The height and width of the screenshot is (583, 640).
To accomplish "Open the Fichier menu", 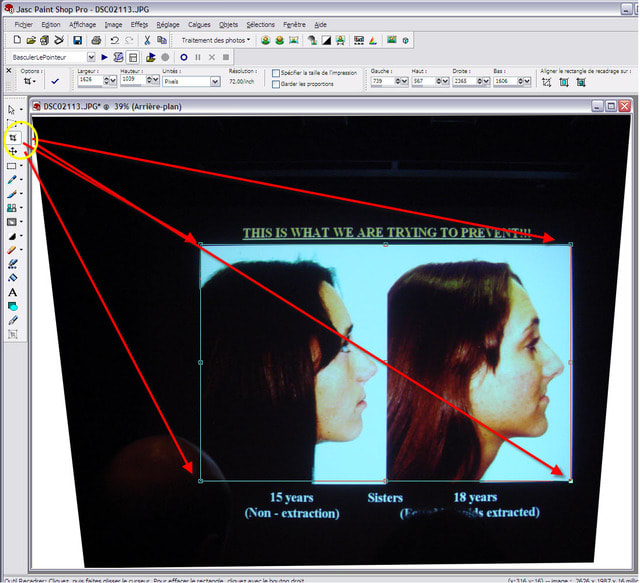I will tap(23, 23).
